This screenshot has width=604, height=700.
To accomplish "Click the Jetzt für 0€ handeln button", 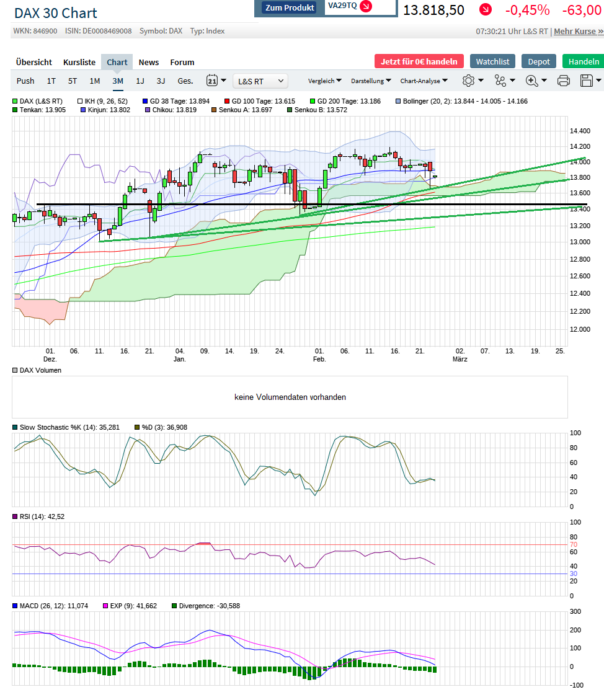I will click(x=419, y=61).
